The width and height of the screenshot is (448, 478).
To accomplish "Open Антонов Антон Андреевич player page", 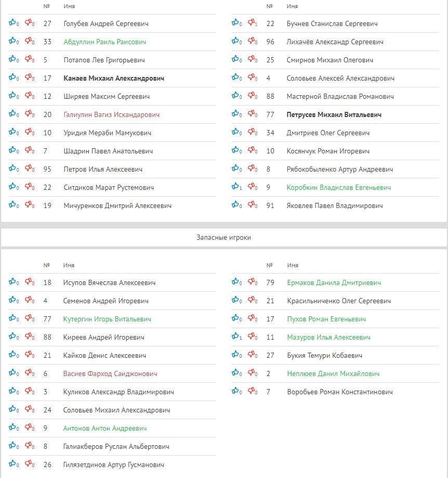I will [105, 429].
